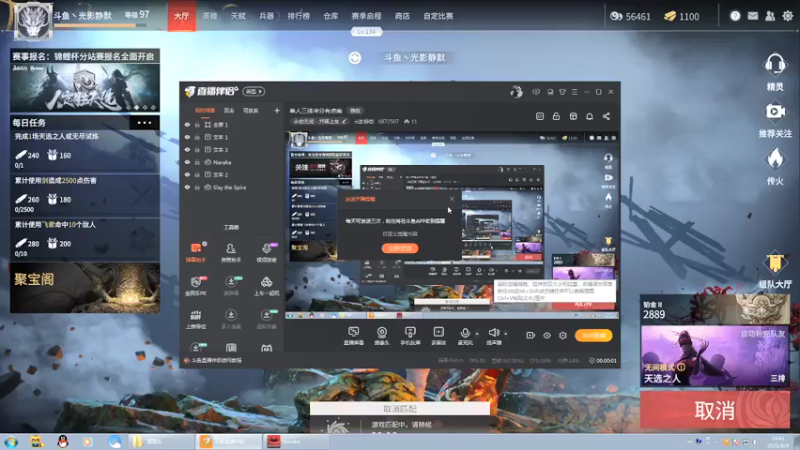This screenshot has width=800, height=450.
Task: Click the 取消匹配 bar
Action: (400, 409)
